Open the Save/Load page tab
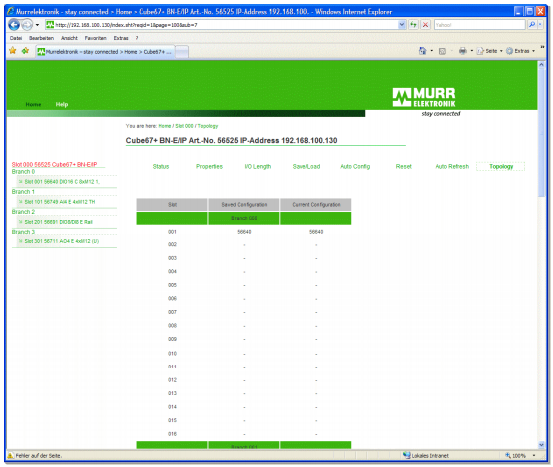 (x=306, y=166)
